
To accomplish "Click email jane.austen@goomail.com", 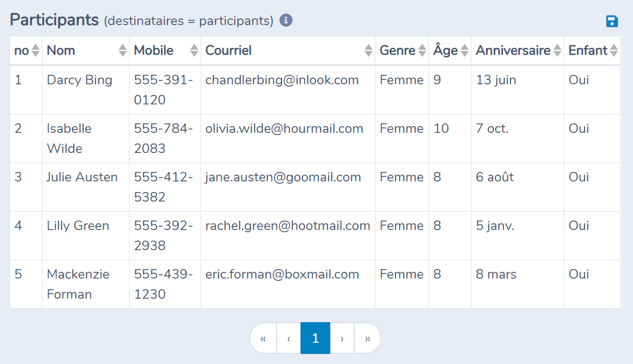I will (x=283, y=177).
